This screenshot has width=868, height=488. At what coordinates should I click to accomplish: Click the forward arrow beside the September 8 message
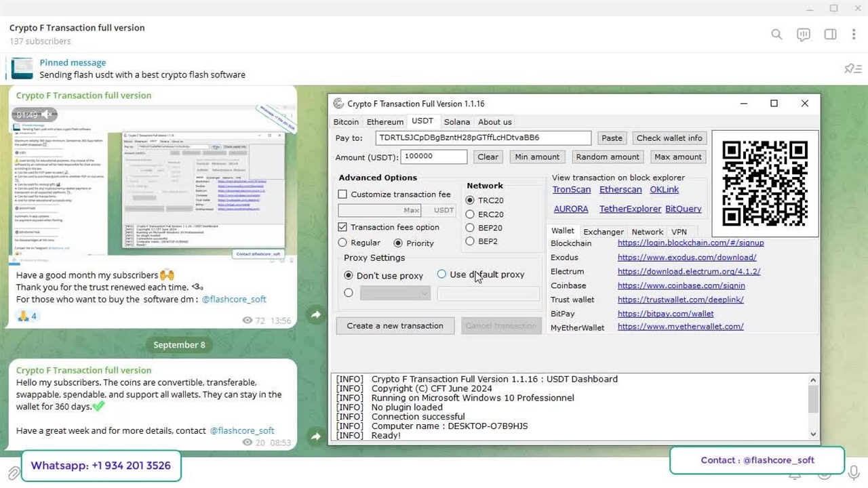pyautogui.click(x=316, y=436)
